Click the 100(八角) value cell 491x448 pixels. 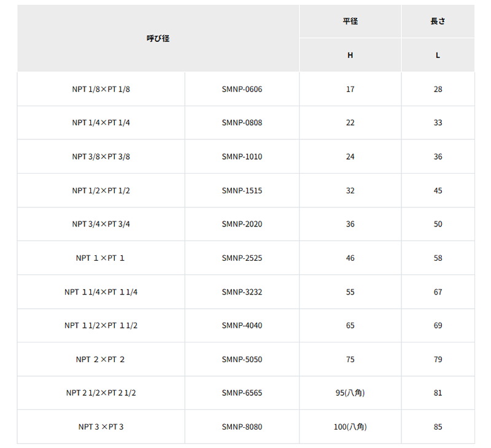350,427
